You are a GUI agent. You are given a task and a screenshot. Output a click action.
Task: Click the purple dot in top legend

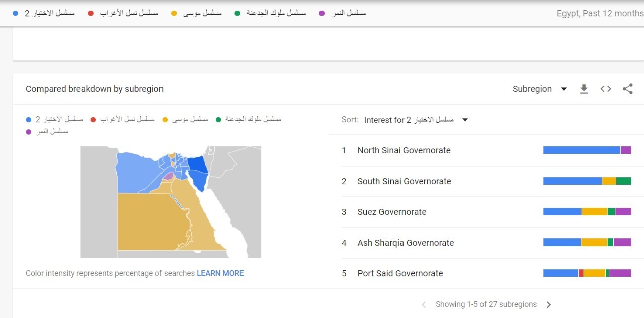(322, 13)
